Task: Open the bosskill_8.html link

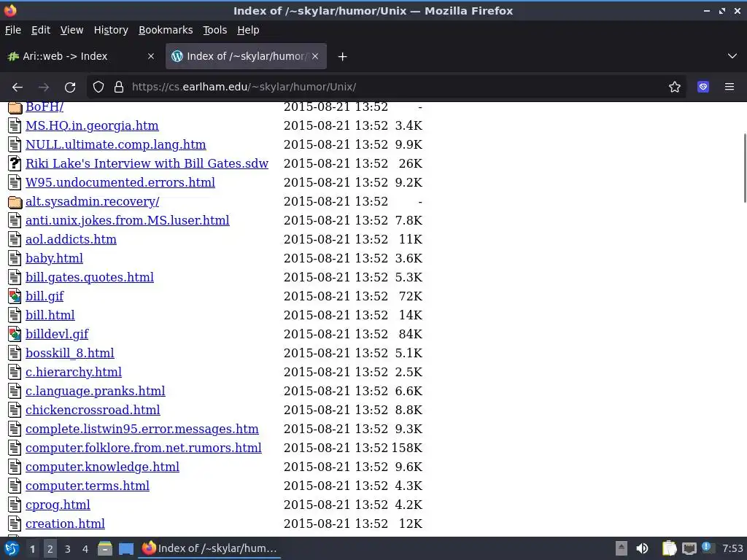Action: pyautogui.click(x=69, y=353)
